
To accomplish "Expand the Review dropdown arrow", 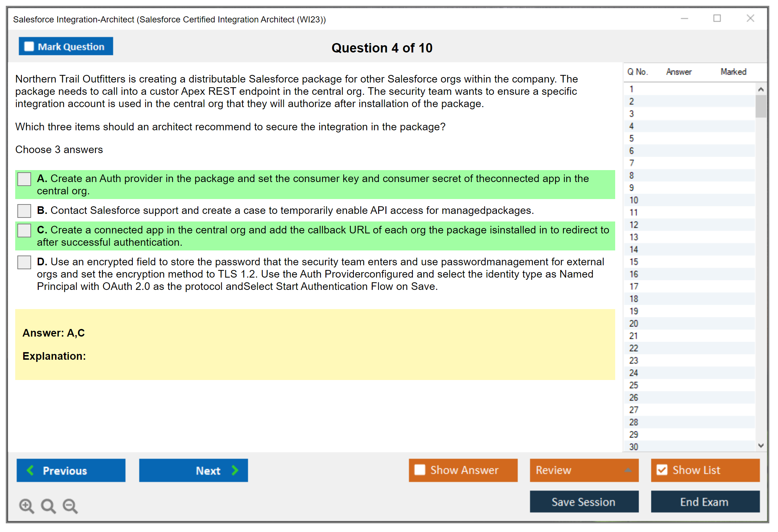I will point(628,470).
